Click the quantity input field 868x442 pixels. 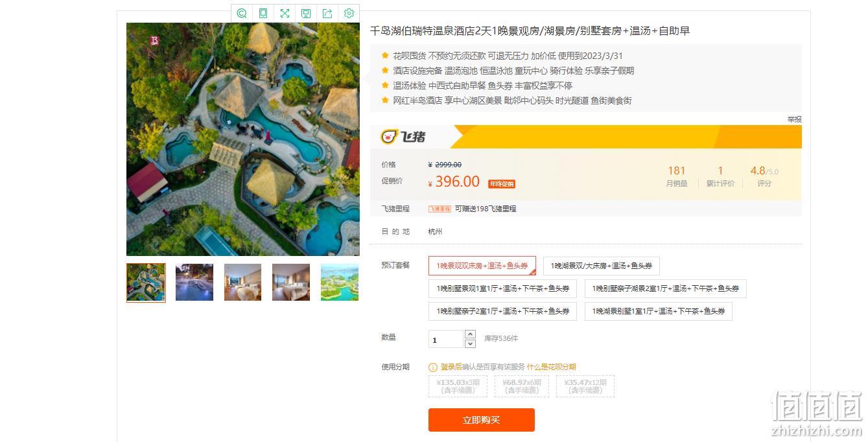tap(446, 339)
